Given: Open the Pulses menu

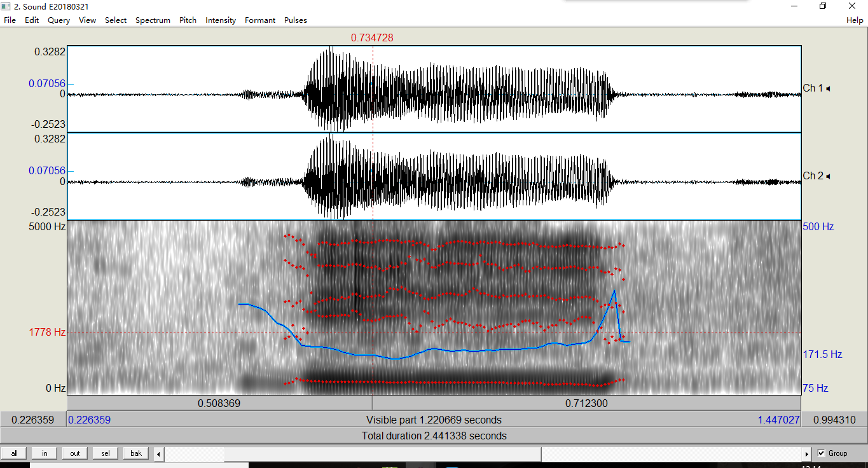Looking at the screenshot, I should 295,20.
